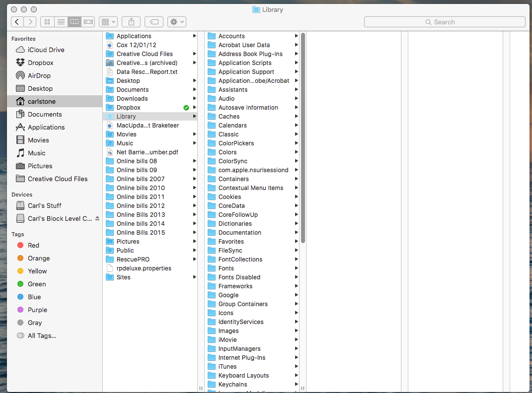Switch to list view
Image resolution: width=532 pixels, height=393 pixels.
tap(61, 22)
